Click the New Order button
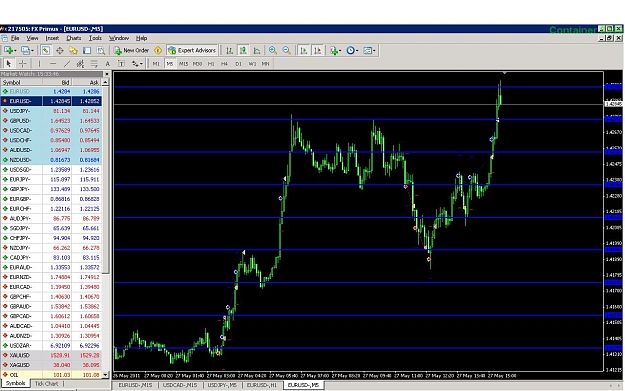The width and height of the screenshot is (625, 391). [131, 50]
